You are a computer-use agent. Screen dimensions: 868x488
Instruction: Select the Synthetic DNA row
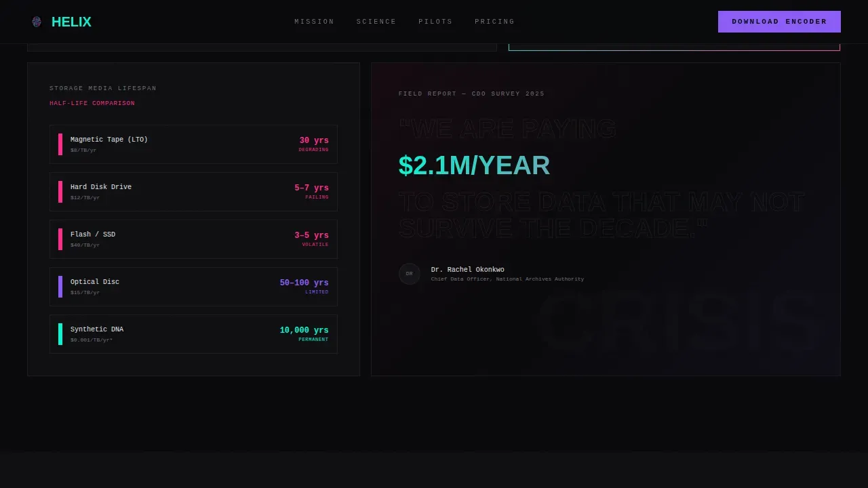pyautogui.click(x=193, y=334)
